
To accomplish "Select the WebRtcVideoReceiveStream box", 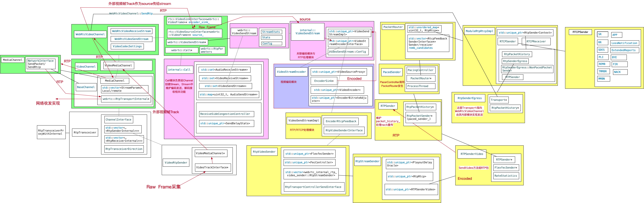I will [132, 31].
